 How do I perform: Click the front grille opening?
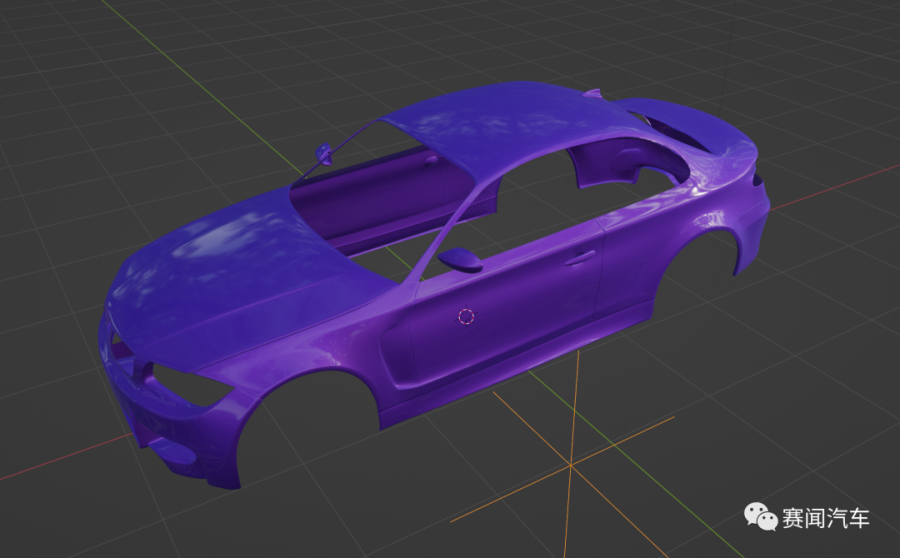click(118, 350)
